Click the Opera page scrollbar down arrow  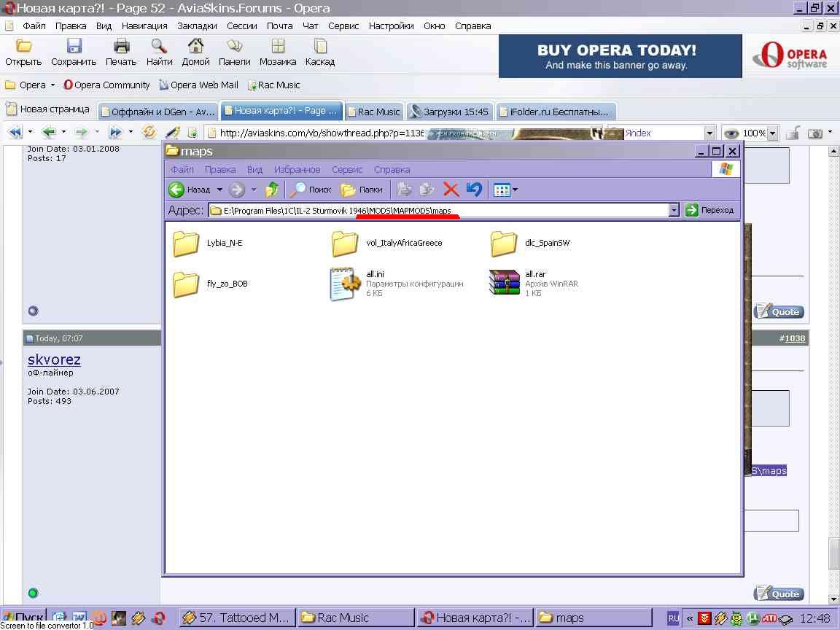coord(833,599)
